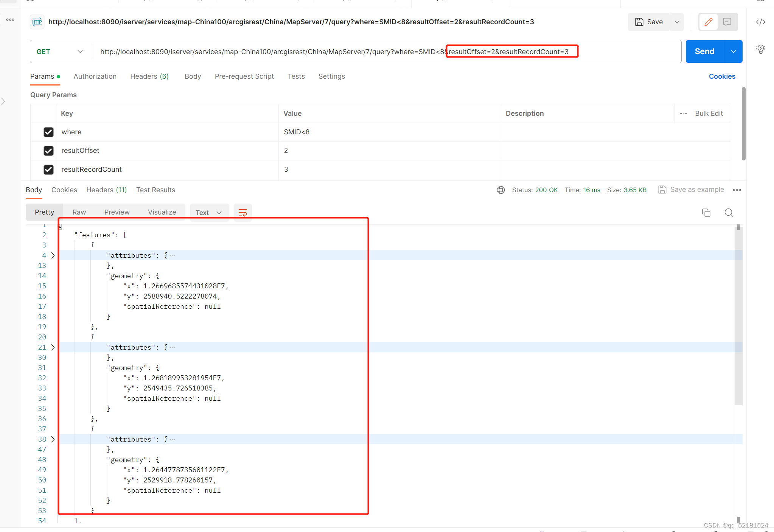Toggle the 'where' query param checkbox
Screen dimensions: 774x532
[x=48, y=132]
